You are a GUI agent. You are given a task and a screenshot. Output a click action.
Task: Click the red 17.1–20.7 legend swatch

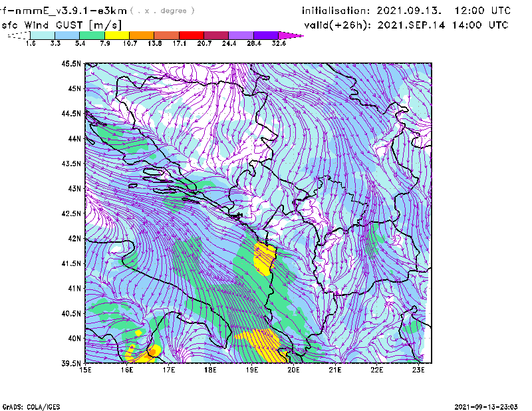[x=192, y=35]
